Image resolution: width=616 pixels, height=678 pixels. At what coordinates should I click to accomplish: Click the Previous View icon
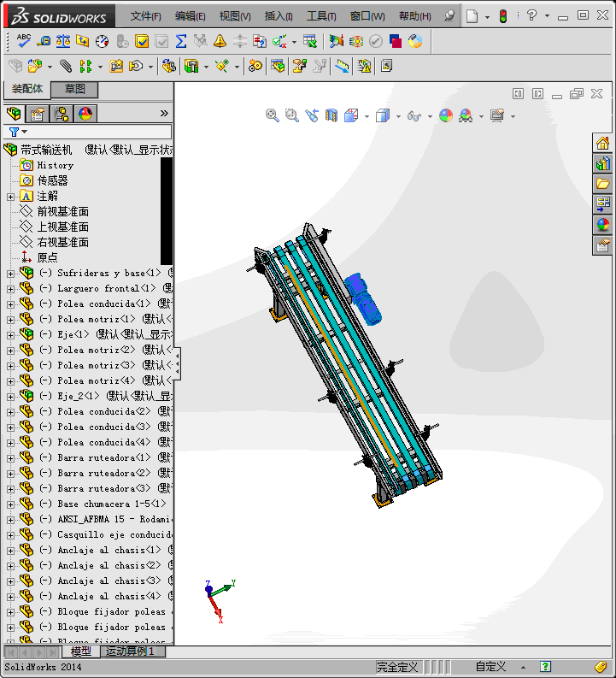click(x=312, y=115)
